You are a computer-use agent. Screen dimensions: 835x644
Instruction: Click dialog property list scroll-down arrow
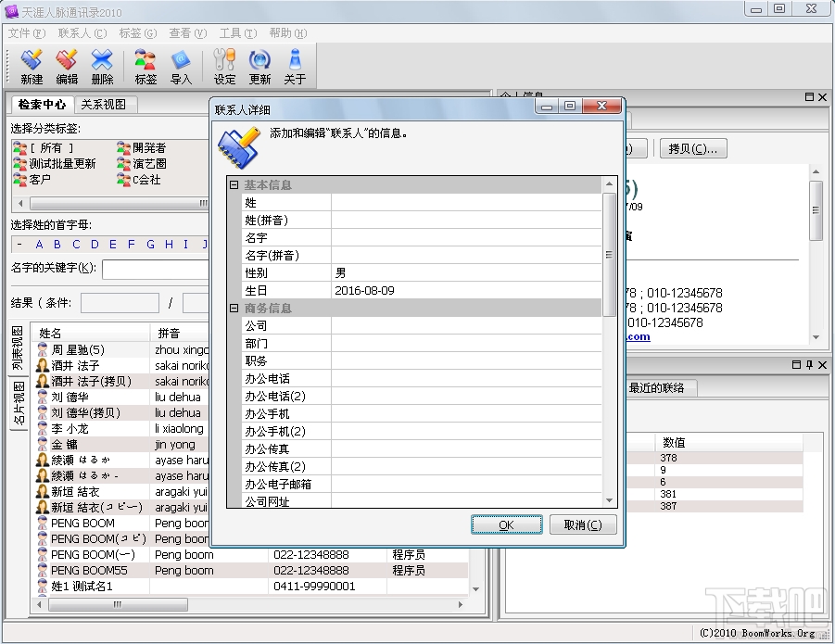[x=609, y=500]
